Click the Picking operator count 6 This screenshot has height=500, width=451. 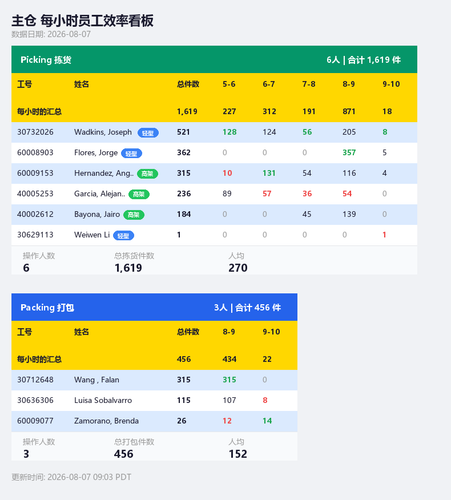point(26,268)
